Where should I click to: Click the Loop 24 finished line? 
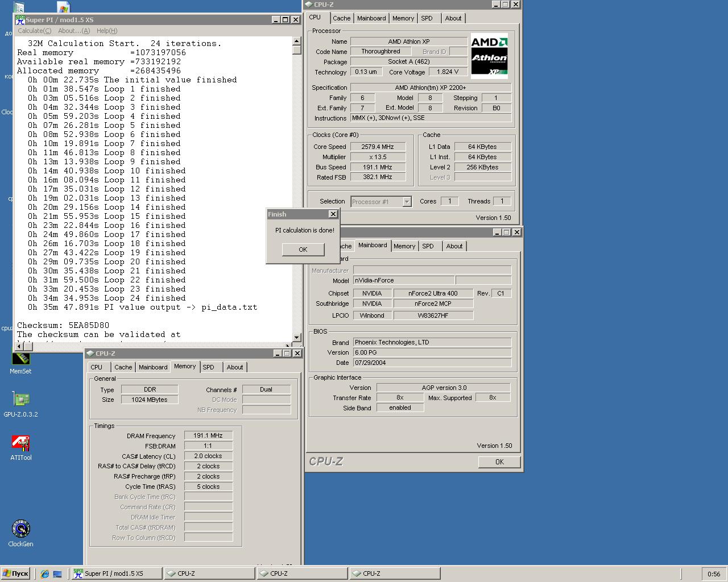107,298
